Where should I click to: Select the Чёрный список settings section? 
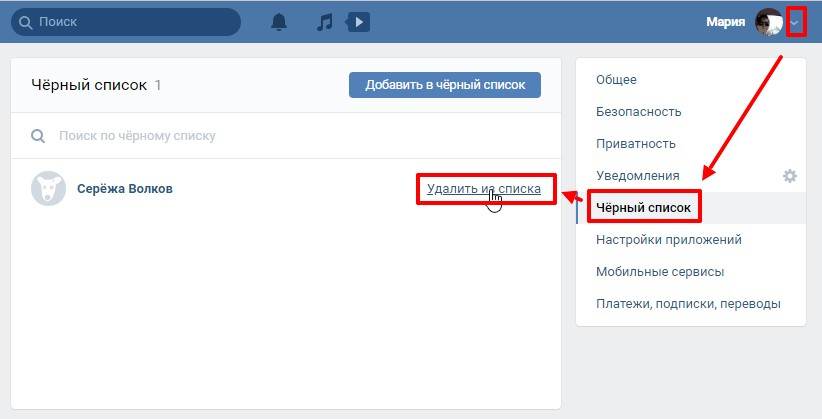(x=690, y=208)
